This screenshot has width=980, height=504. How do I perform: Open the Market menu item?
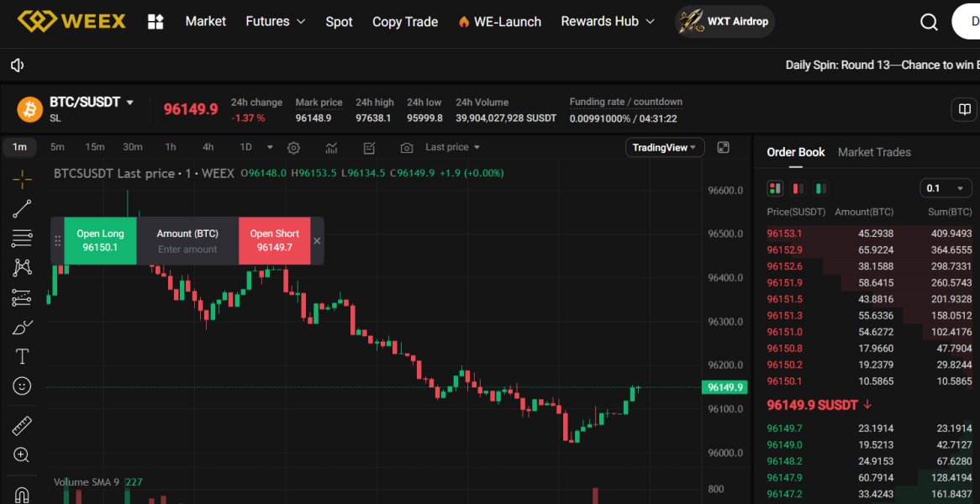click(206, 21)
